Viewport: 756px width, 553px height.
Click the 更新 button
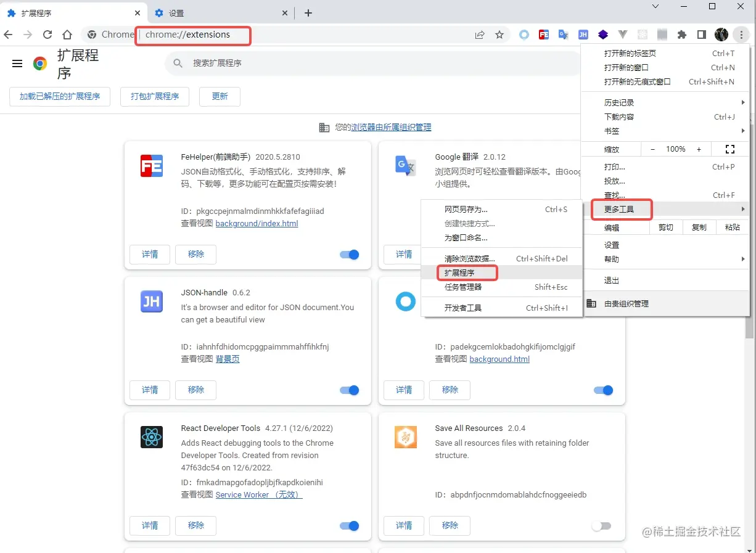[220, 96]
